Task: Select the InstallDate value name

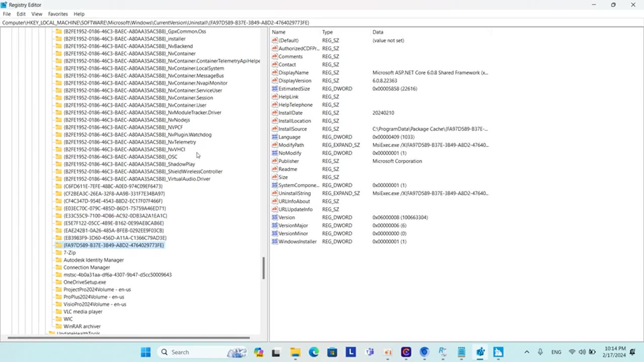Action: 290,113
